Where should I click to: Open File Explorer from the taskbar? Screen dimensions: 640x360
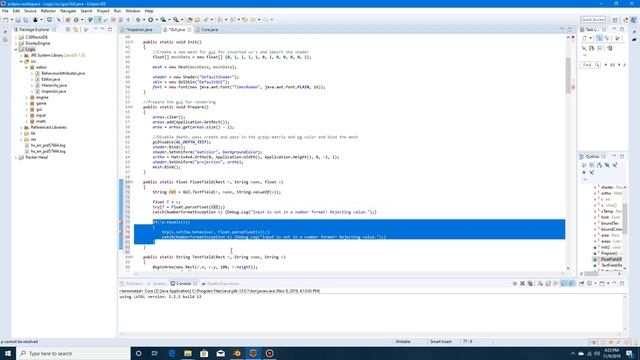click(x=188, y=353)
